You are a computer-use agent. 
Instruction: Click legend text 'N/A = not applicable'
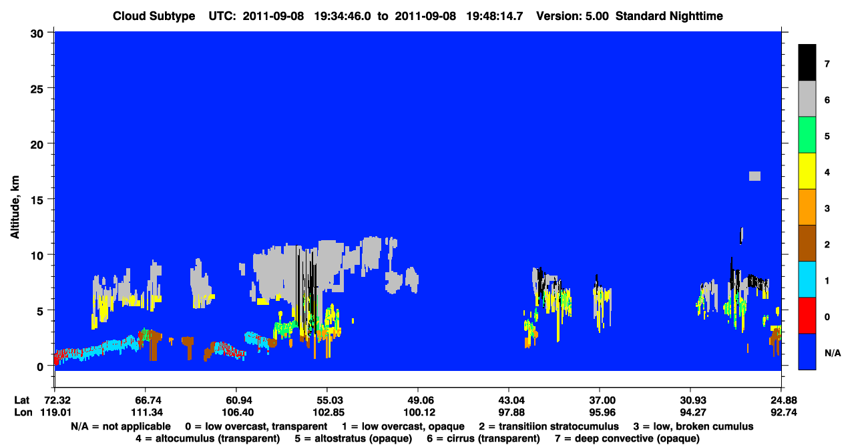coord(121,426)
